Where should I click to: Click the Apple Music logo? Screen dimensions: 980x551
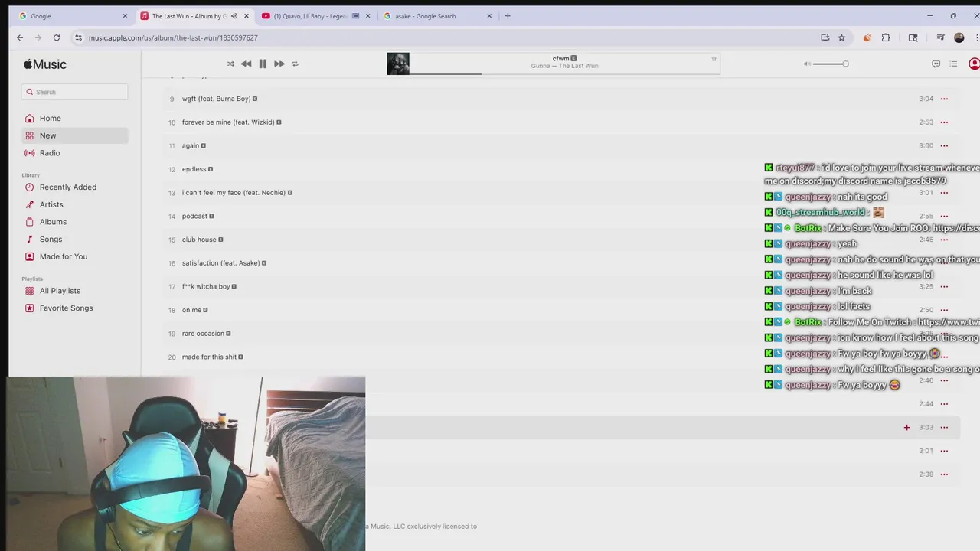pos(45,64)
